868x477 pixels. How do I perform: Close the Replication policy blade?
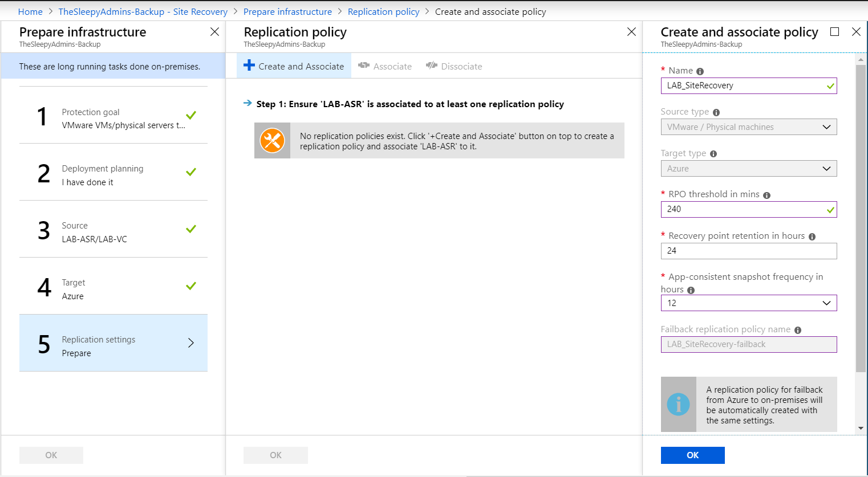coord(631,32)
